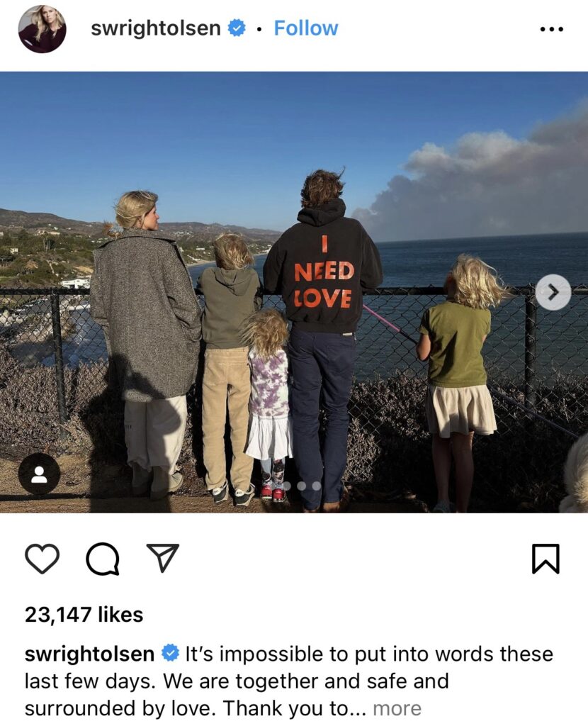Click the verified badge in post header
Screen dimensions: 588x726
[237, 28]
